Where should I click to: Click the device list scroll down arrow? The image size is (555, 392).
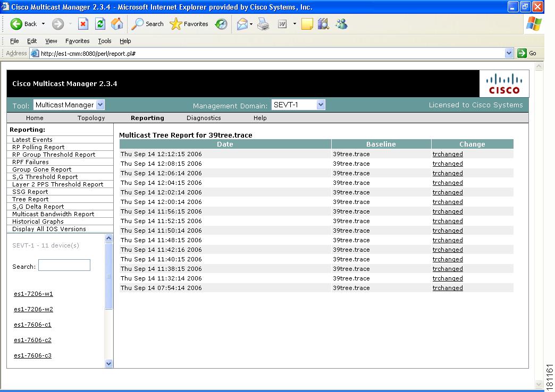coord(108,363)
